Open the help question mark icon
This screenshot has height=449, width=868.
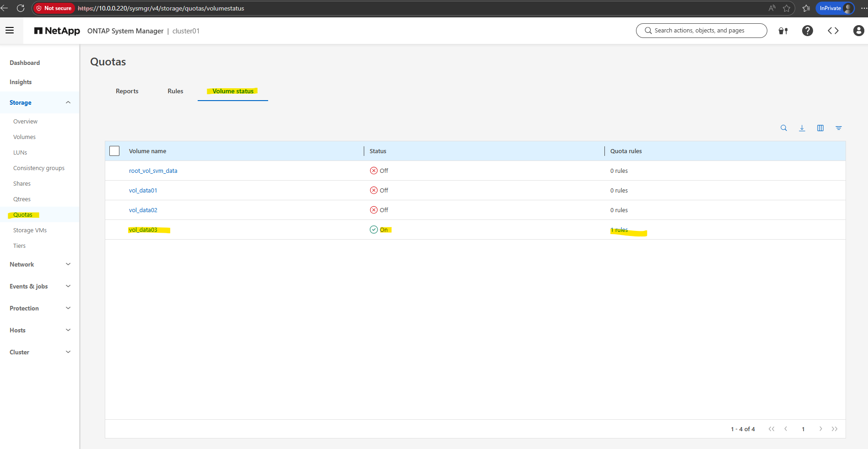click(x=807, y=31)
